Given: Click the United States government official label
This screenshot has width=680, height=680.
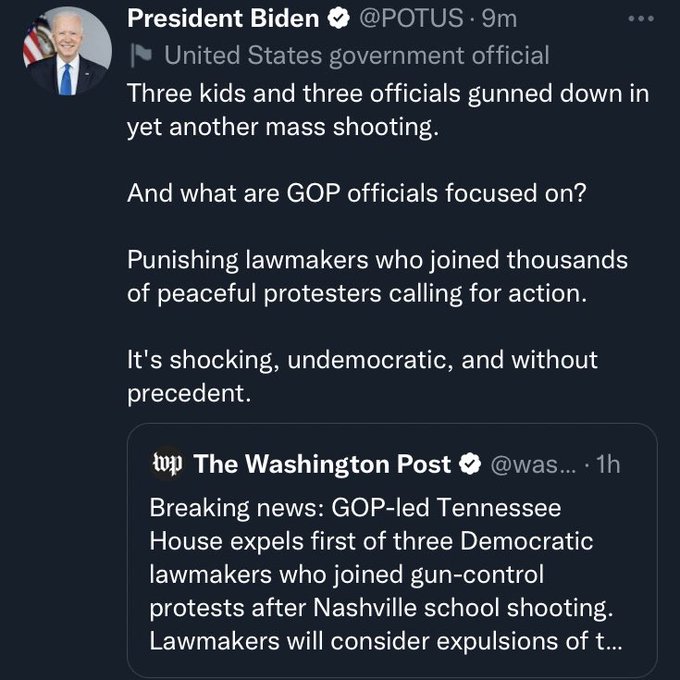Looking at the screenshot, I should click(x=357, y=54).
